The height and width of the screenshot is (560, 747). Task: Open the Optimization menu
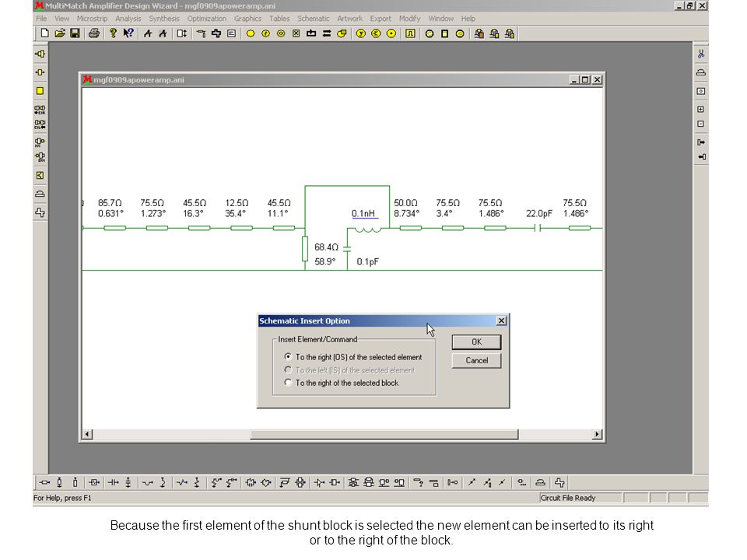[207, 19]
